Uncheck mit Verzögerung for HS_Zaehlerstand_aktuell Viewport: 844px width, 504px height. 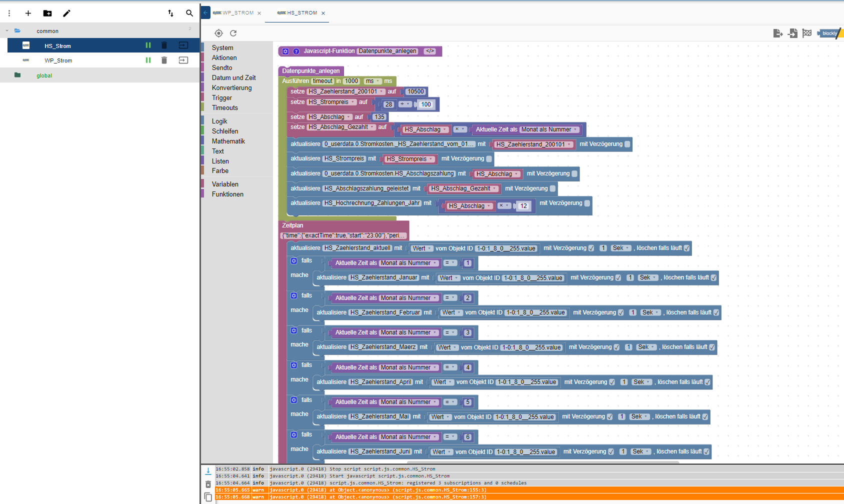click(x=591, y=248)
